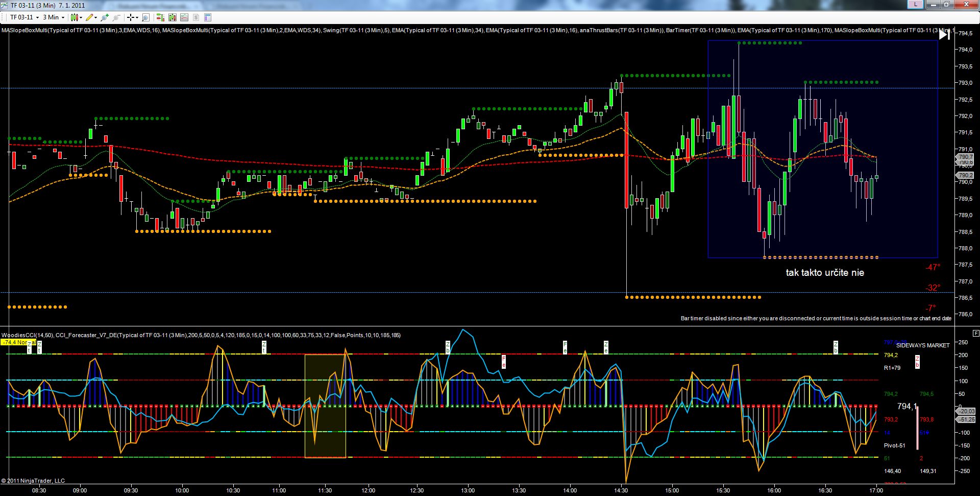Click the -51,25 CCI value marker
The height and width of the screenshot is (496, 980).
(x=966, y=419)
